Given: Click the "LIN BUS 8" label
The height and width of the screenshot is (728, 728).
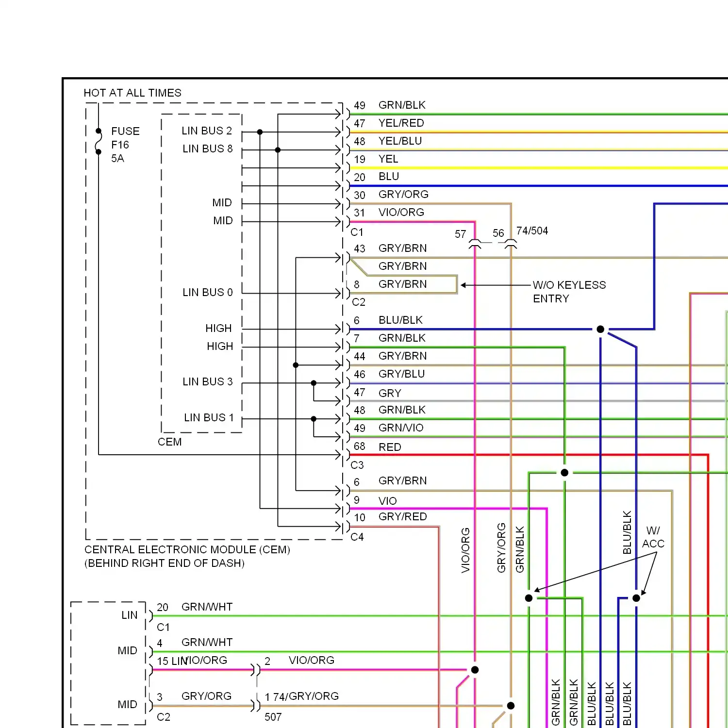Looking at the screenshot, I should (x=208, y=149).
